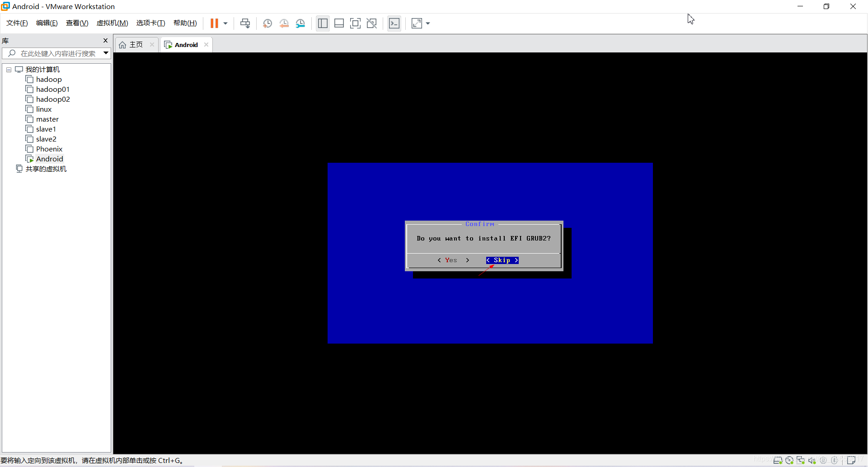Click the CD/DVD drive status icon
This screenshot has height=467, width=868.
pos(789,460)
